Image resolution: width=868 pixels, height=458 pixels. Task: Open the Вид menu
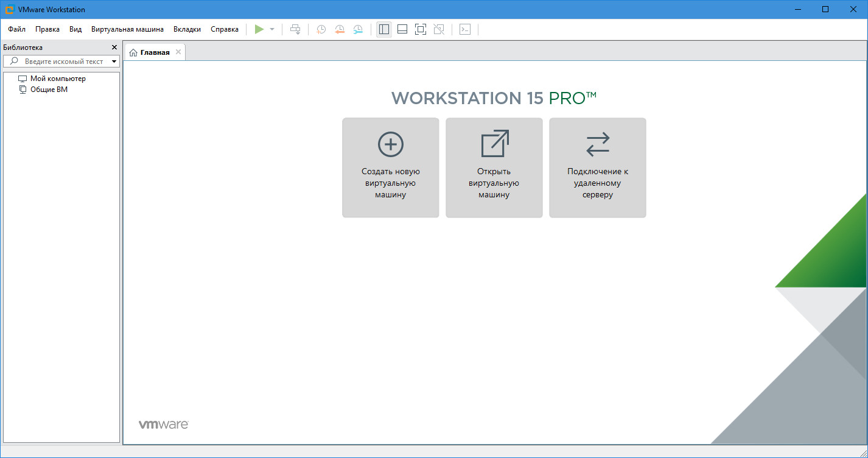tap(75, 29)
